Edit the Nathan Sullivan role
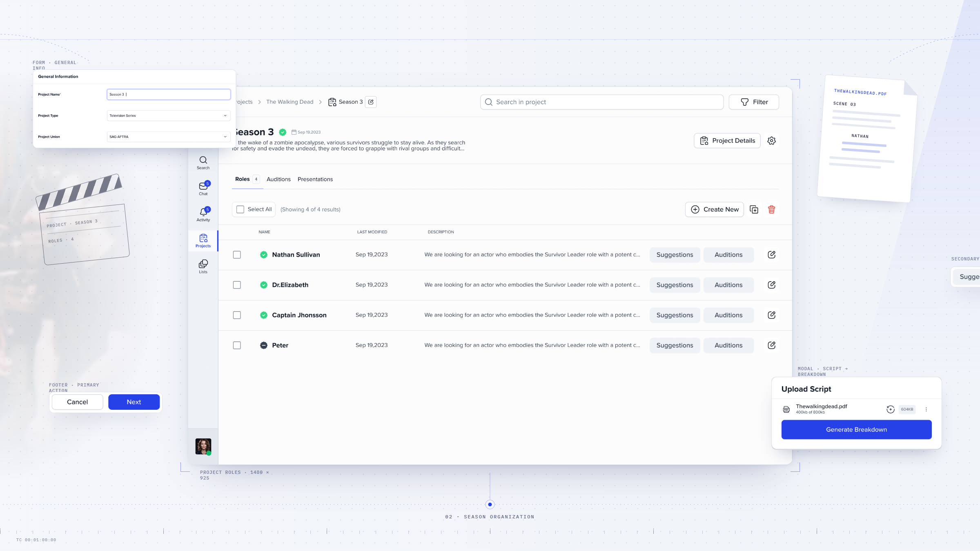The height and width of the screenshot is (551, 980). pos(771,255)
